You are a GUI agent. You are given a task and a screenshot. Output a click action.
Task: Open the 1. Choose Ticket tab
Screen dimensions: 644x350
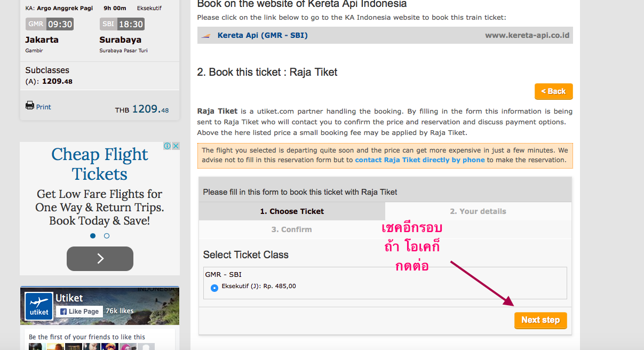(x=292, y=211)
